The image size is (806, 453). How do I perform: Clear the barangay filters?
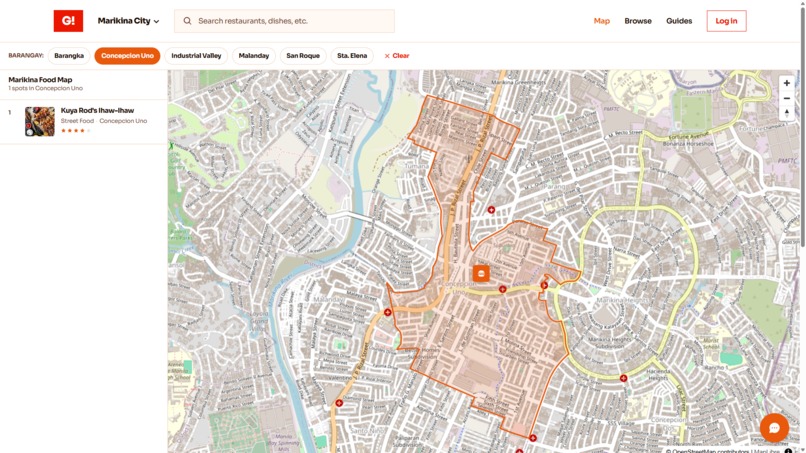coord(396,56)
